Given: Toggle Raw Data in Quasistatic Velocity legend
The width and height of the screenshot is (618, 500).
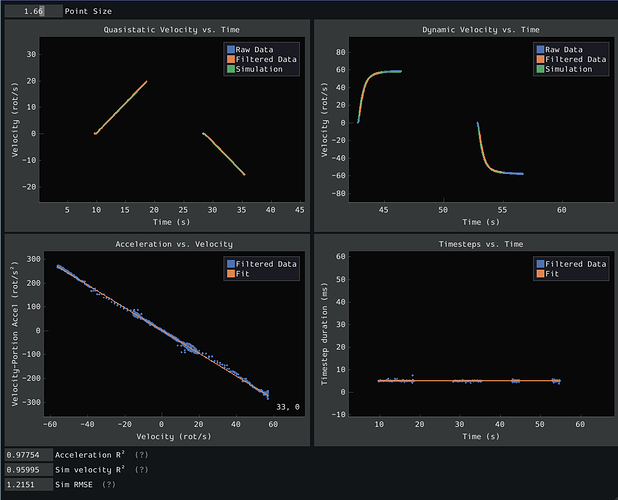Looking at the screenshot, I should (250, 50).
